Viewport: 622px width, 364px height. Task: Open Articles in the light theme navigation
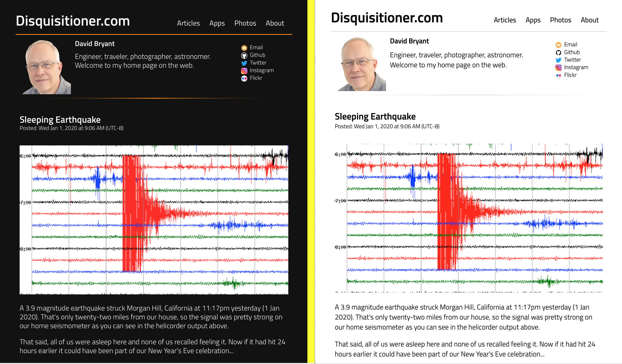pos(505,20)
